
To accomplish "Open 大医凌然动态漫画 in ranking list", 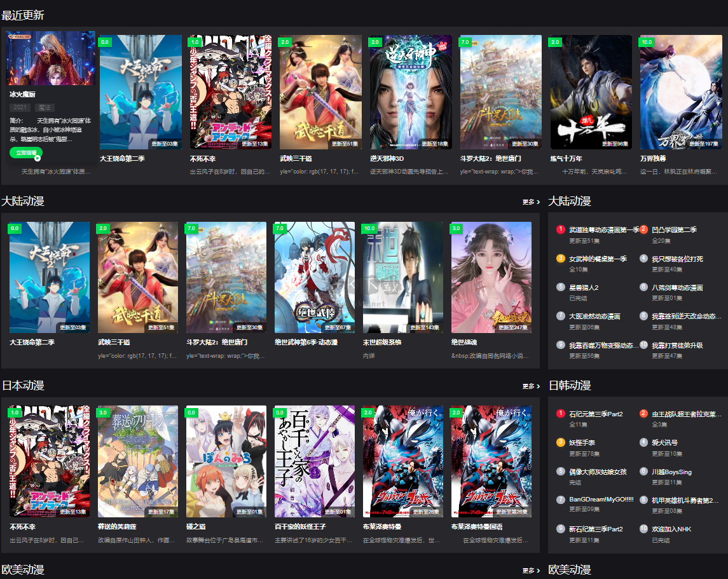I will [594, 317].
